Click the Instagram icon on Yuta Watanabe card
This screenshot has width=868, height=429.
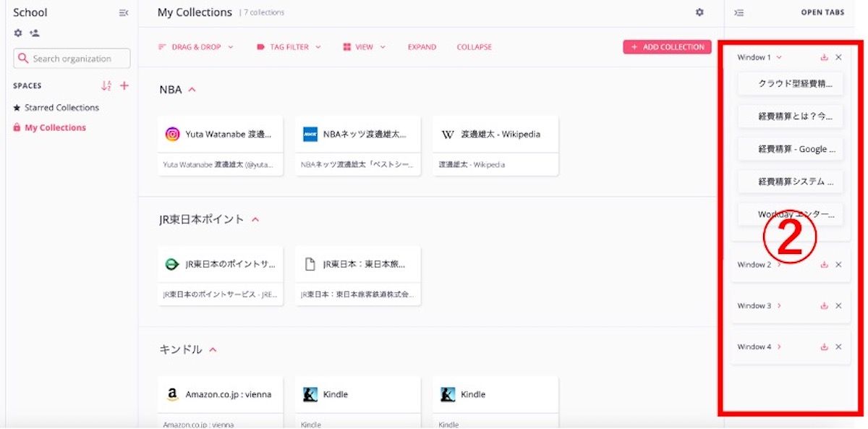click(172, 134)
